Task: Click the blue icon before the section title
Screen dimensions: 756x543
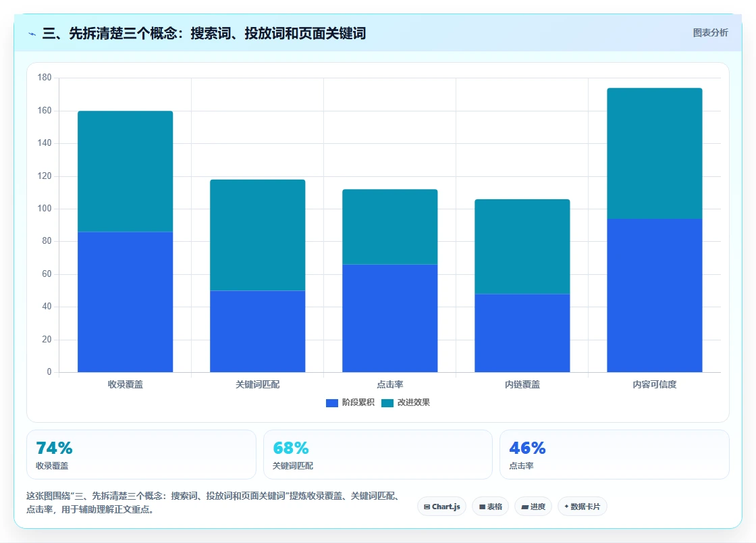Action: [32, 34]
